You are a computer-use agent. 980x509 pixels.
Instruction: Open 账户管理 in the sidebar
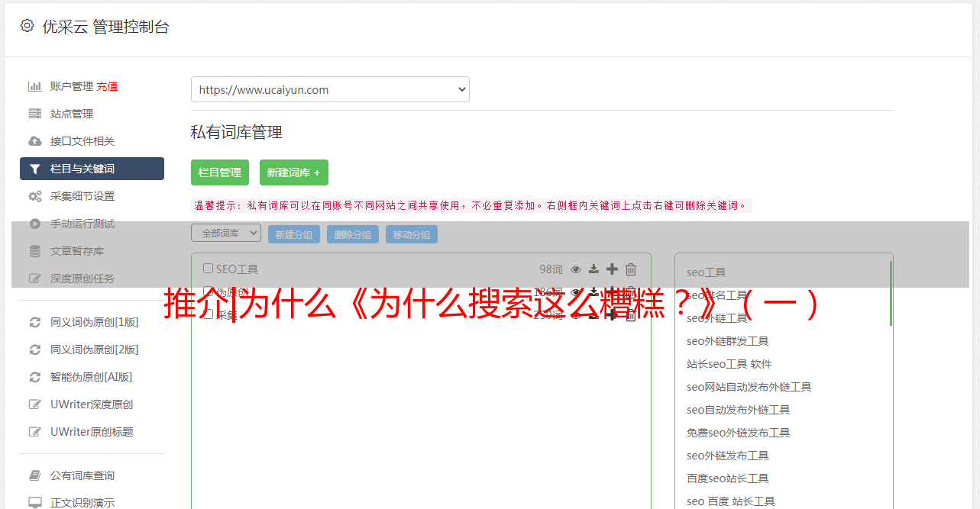click(72, 86)
